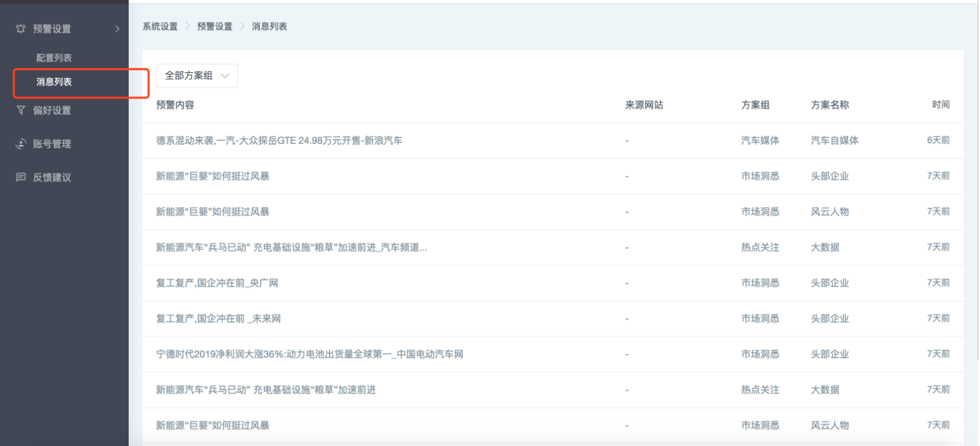Open 配置列表 in the sidebar
Viewport: 980px width, 446px height.
(x=54, y=58)
